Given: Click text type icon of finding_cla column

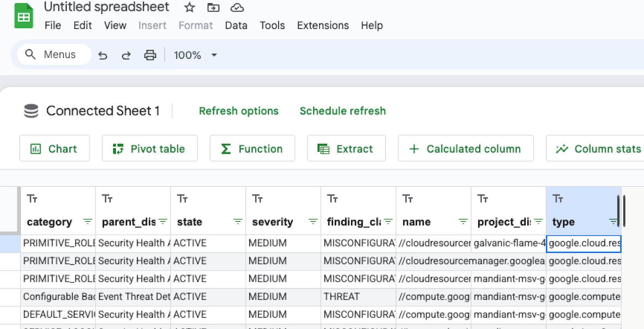Looking at the screenshot, I should pyautogui.click(x=332, y=199).
